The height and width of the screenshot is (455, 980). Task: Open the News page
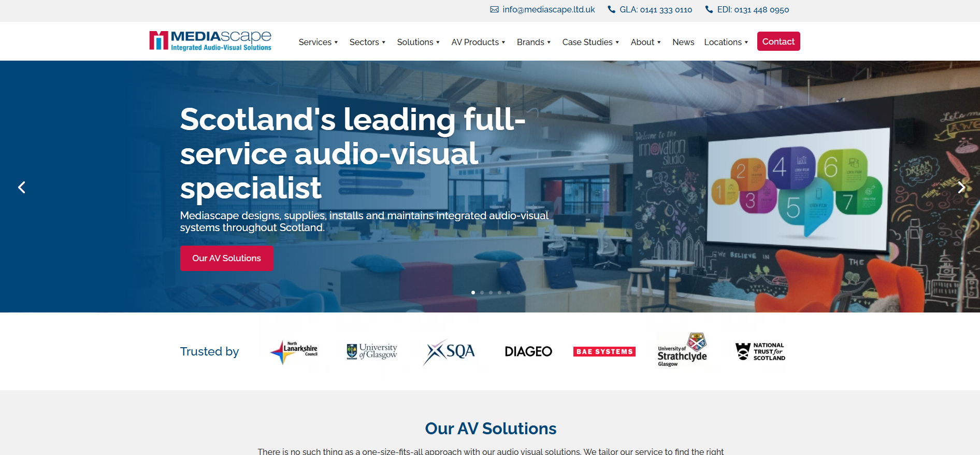coord(683,42)
